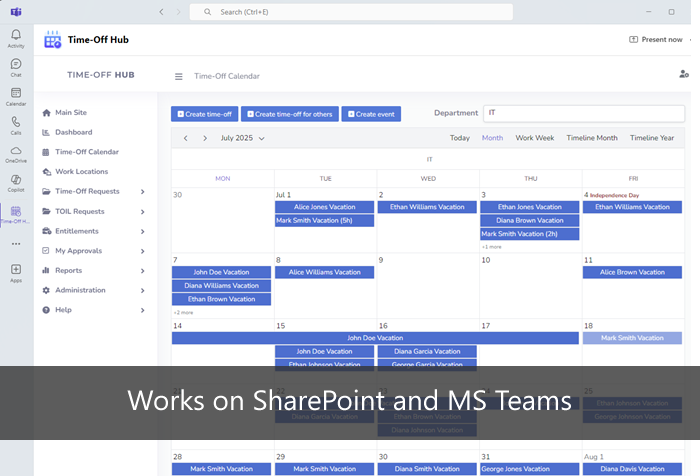Image resolution: width=700 pixels, height=476 pixels.
Task: Click Create time-off button
Action: click(204, 114)
